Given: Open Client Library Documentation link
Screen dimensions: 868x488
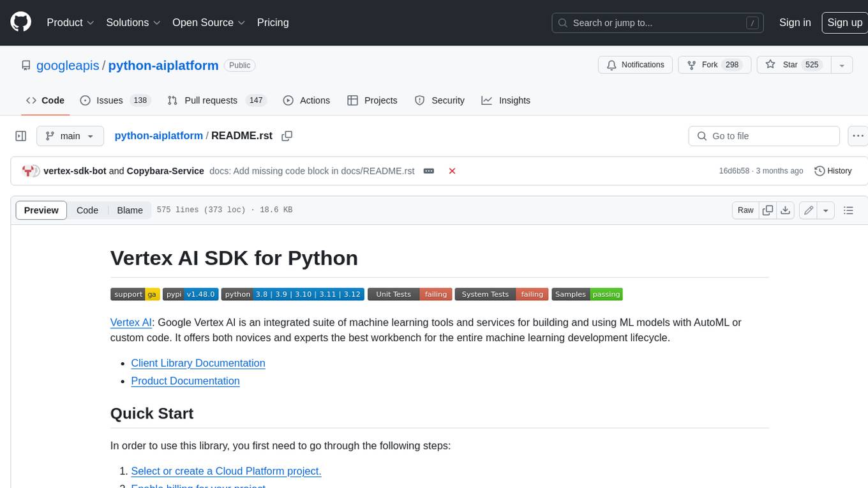Looking at the screenshot, I should click(x=198, y=363).
